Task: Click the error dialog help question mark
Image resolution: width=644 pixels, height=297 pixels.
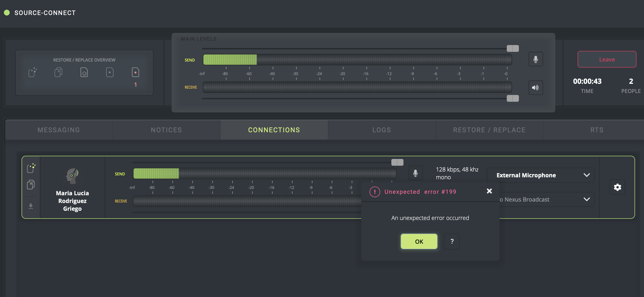Action: 451,241
